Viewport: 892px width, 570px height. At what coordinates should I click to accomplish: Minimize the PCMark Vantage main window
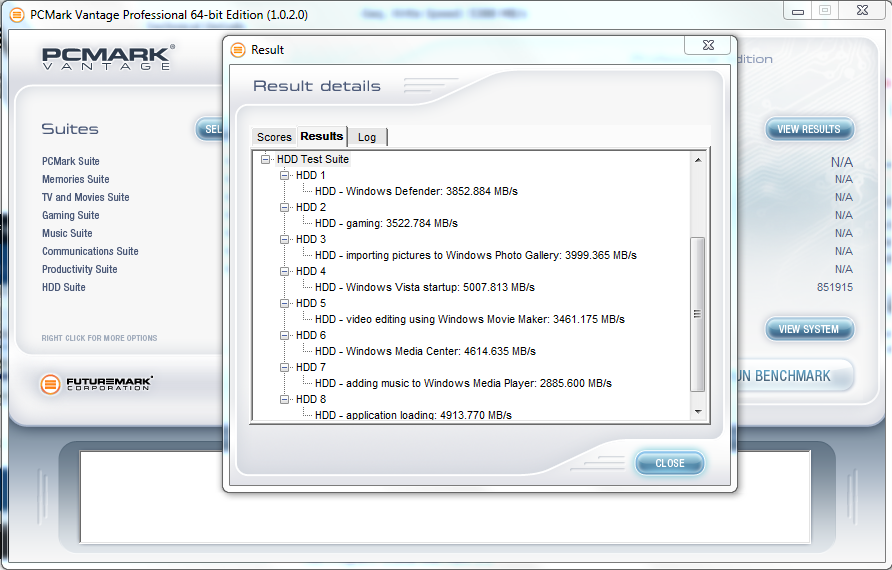pyautogui.click(x=798, y=11)
